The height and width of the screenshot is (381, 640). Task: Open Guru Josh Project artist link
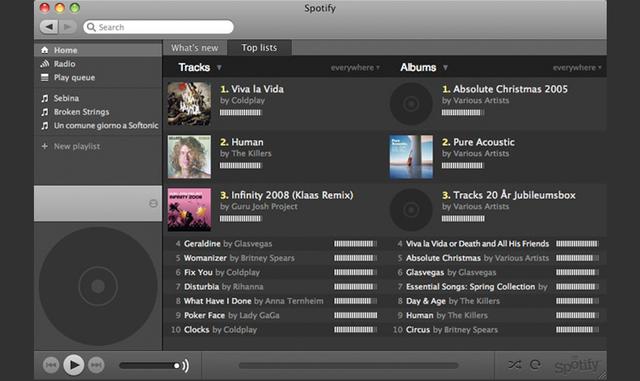(264, 207)
